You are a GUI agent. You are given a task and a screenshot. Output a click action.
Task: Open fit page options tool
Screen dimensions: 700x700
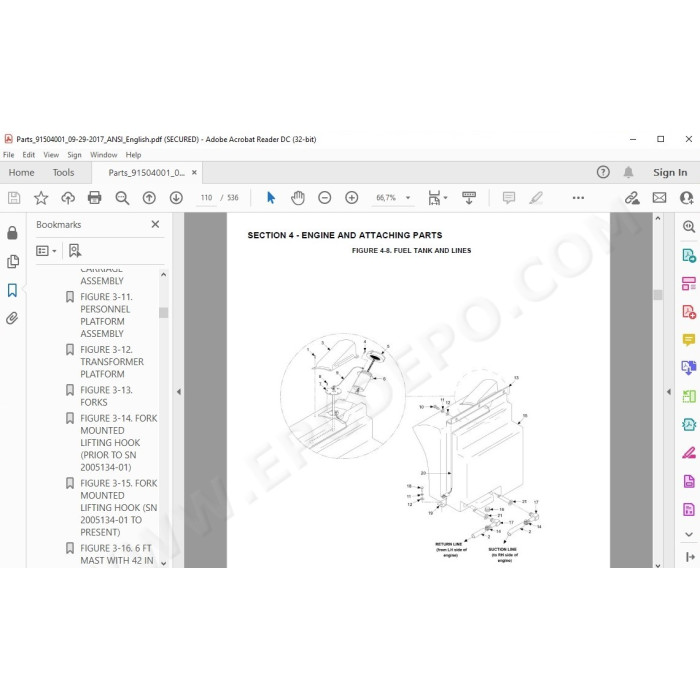[x=437, y=198]
